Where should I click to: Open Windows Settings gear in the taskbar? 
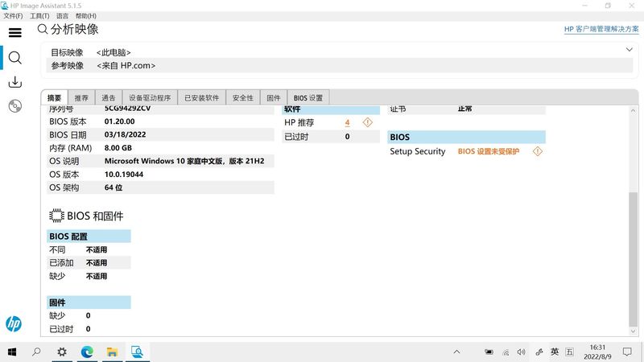coord(62,352)
